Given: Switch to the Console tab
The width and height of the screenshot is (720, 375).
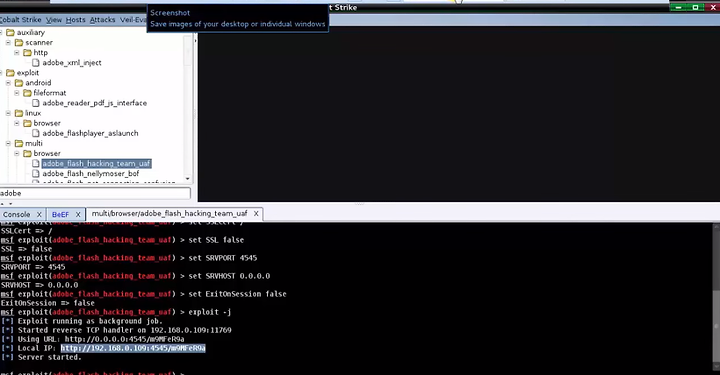Looking at the screenshot, I should [17, 214].
